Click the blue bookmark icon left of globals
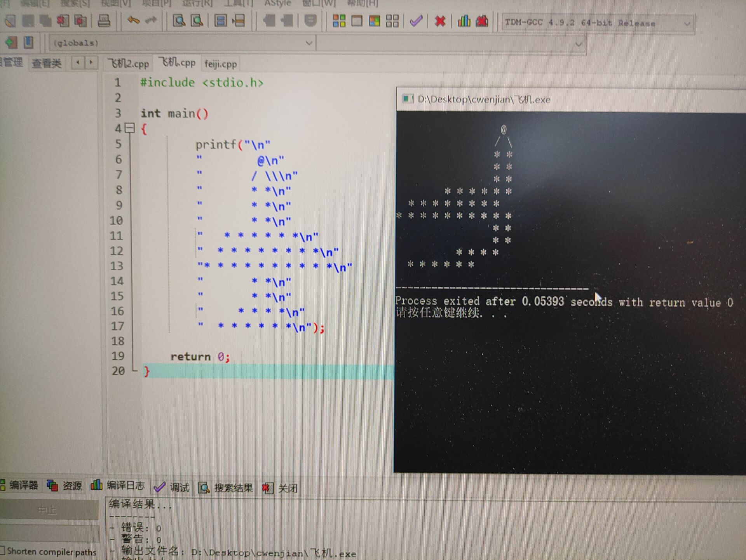 coord(28,42)
